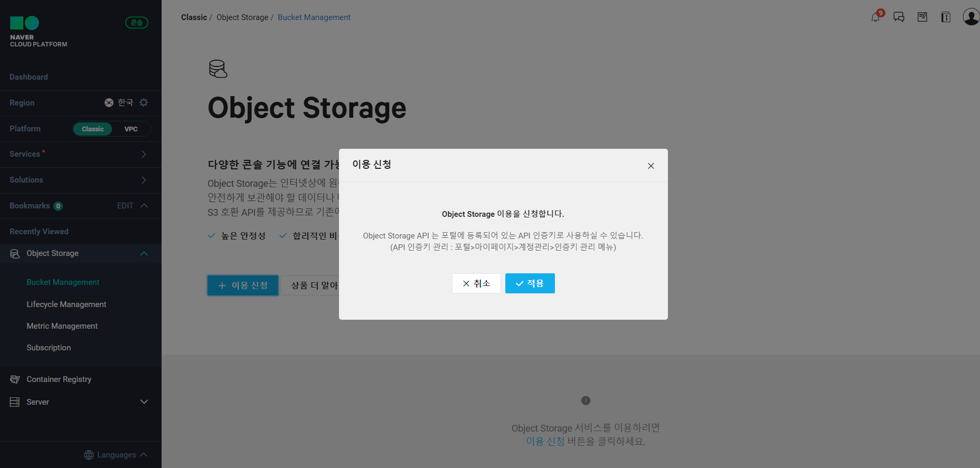The image size is (980, 468).
Task: Close the 이용 신청 dialog
Action: point(651,166)
